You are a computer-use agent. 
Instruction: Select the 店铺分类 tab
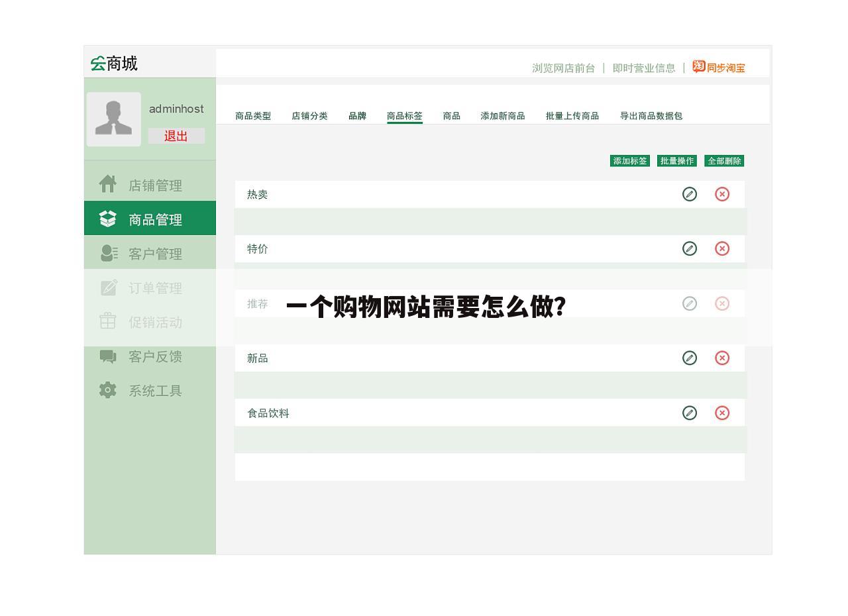309,115
